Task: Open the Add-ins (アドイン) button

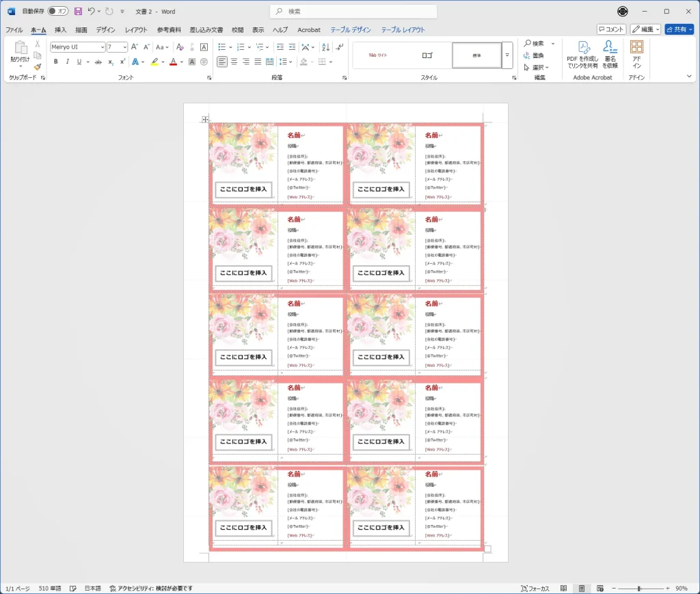Action: point(636,54)
